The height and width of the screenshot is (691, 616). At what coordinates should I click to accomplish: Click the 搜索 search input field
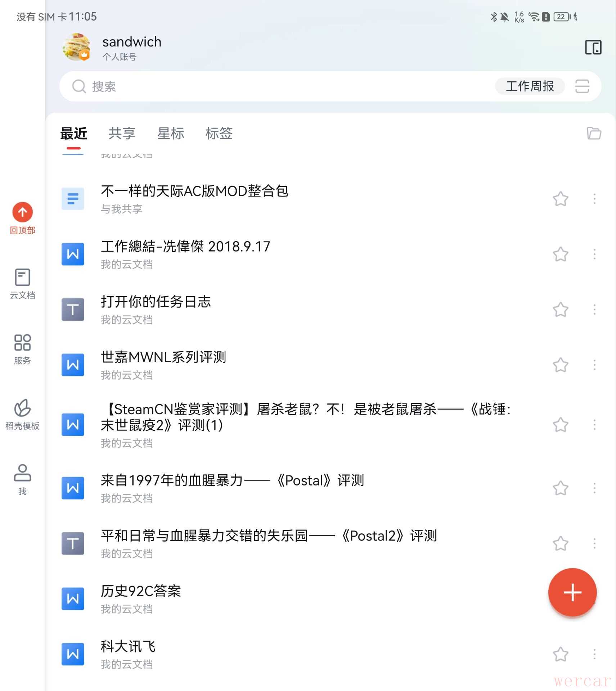(x=252, y=86)
